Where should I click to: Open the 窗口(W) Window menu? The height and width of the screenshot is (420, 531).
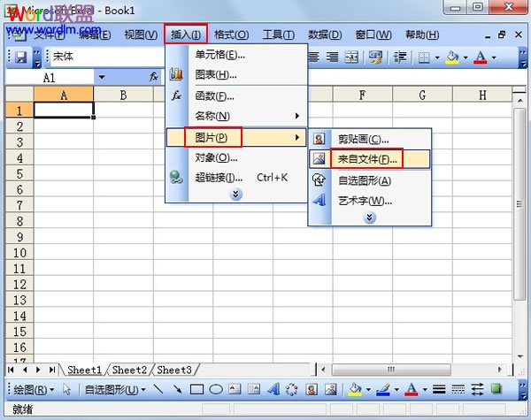click(373, 34)
